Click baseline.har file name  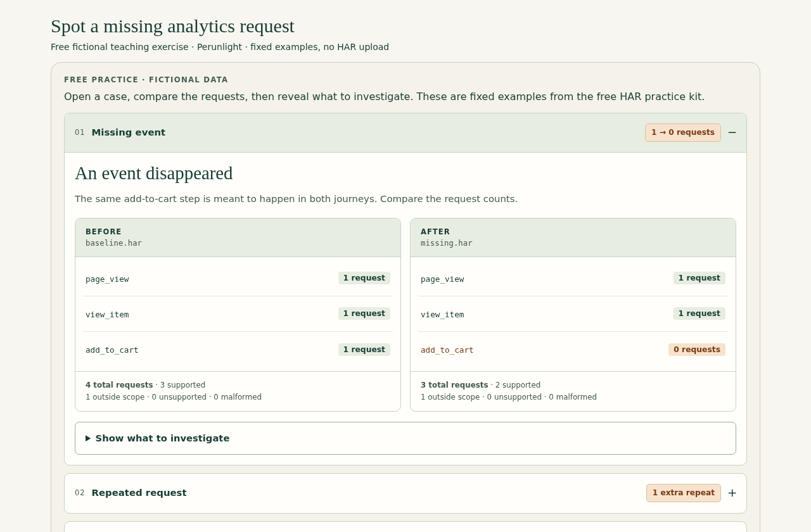pyautogui.click(x=113, y=243)
